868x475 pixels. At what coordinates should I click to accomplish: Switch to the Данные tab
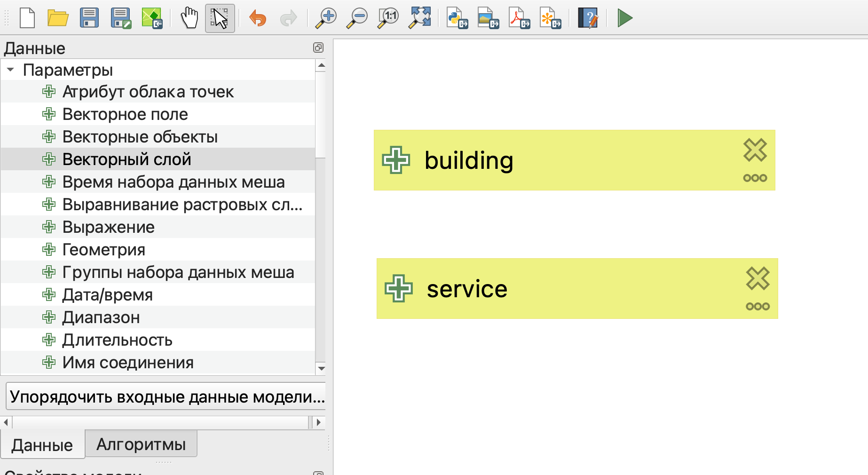click(x=42, y=445)
